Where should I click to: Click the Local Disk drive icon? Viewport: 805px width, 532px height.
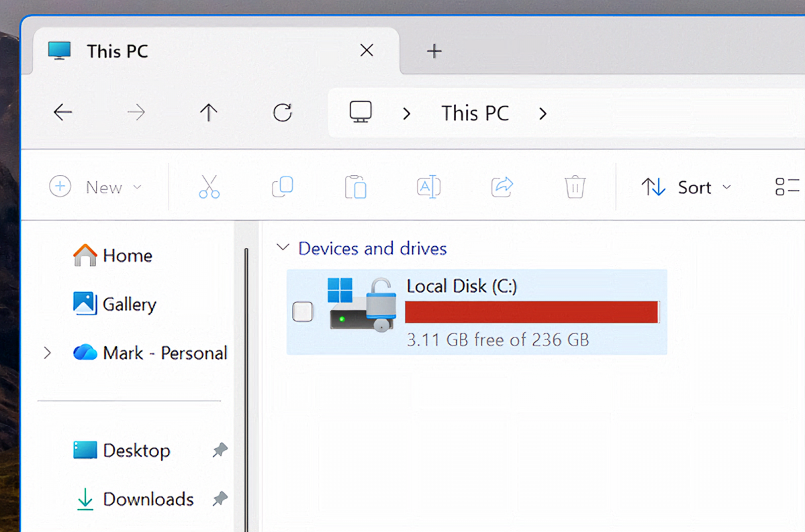(362, 305)
